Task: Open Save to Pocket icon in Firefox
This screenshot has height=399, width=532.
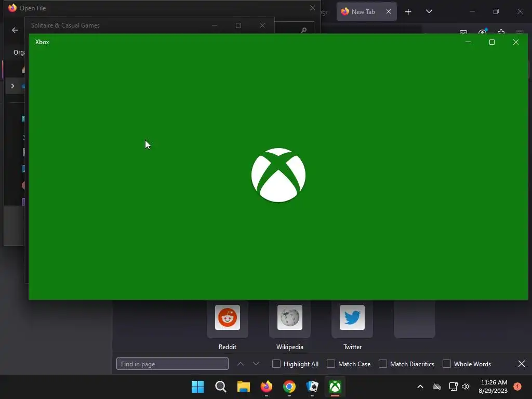Action: [463, 32]
